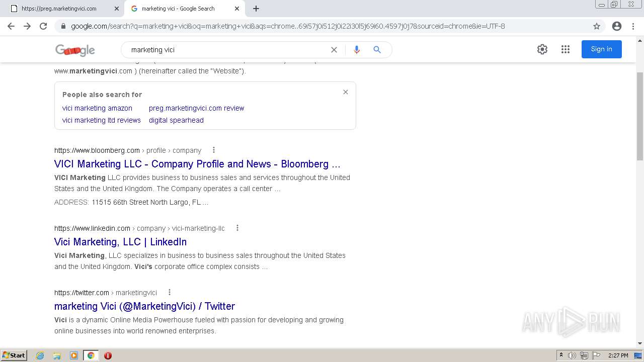
Task: Search for vici marketing ltd reviews
Action: click(102, 120)
